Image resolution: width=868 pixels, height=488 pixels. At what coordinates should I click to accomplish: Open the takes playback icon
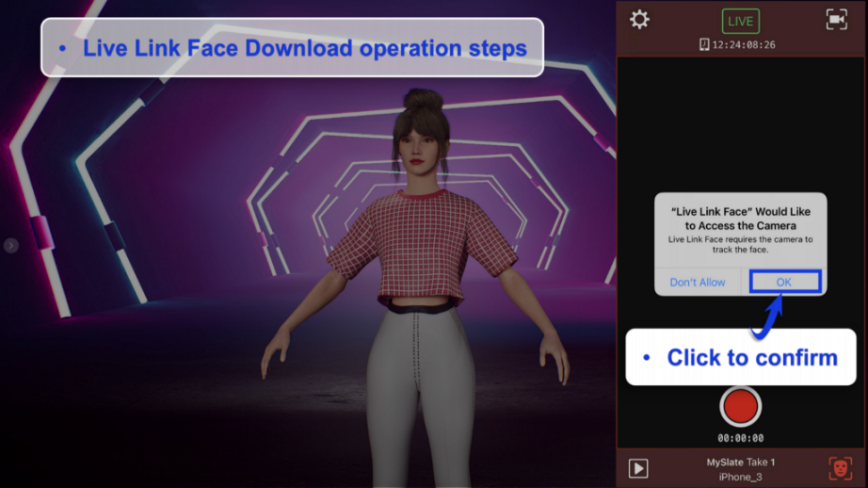638,468
